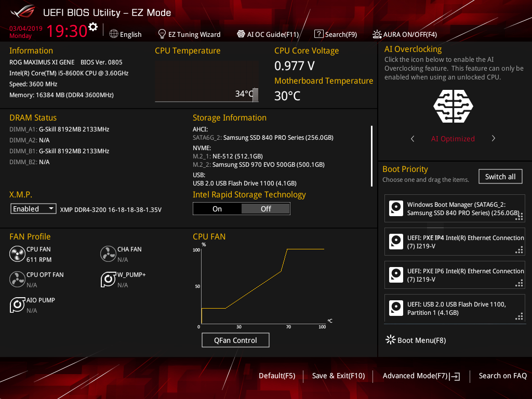Select the AIO PUMP icon
Screen dimensions: 532x399
pos(17,305)
